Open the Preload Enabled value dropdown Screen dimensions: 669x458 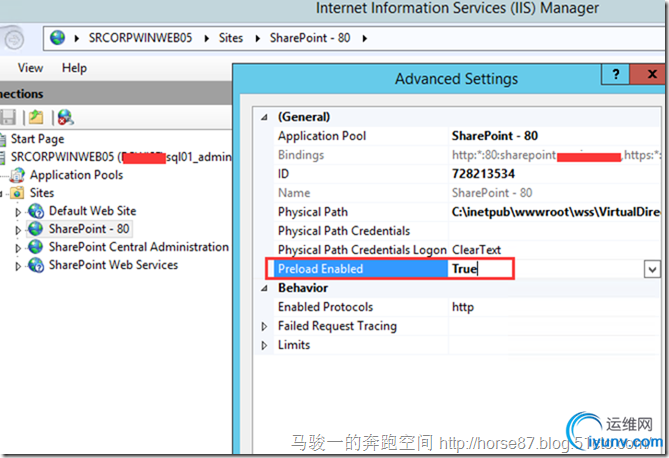coord(652,269)
